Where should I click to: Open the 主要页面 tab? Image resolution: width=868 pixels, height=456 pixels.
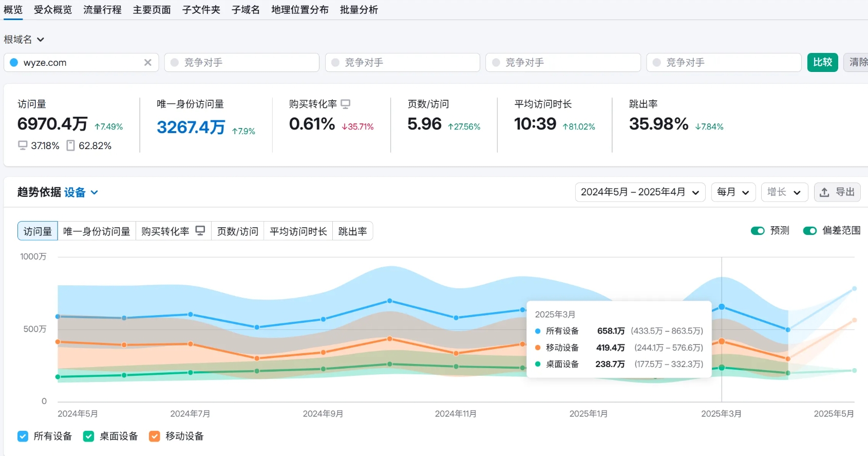click(x=152, y=10)
